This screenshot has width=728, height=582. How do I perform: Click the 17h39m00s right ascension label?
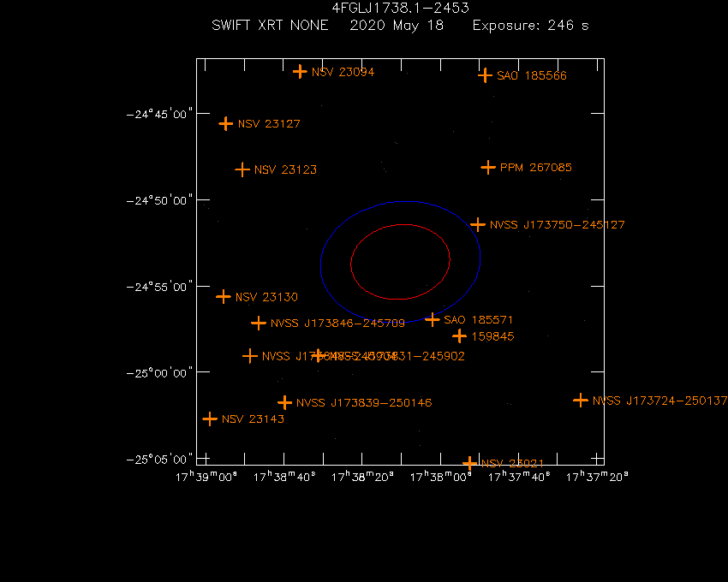(x=206, y=477)
